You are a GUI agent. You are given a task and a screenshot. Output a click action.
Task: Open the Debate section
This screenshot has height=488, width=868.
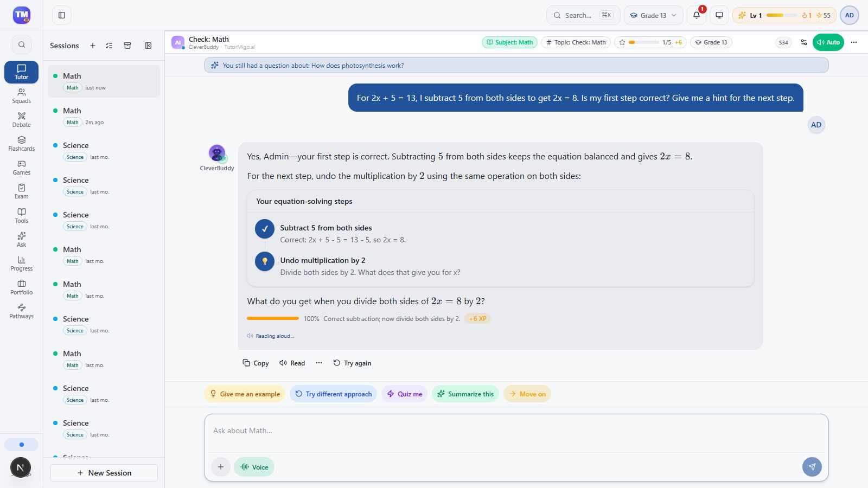click(x=21, y=120)
